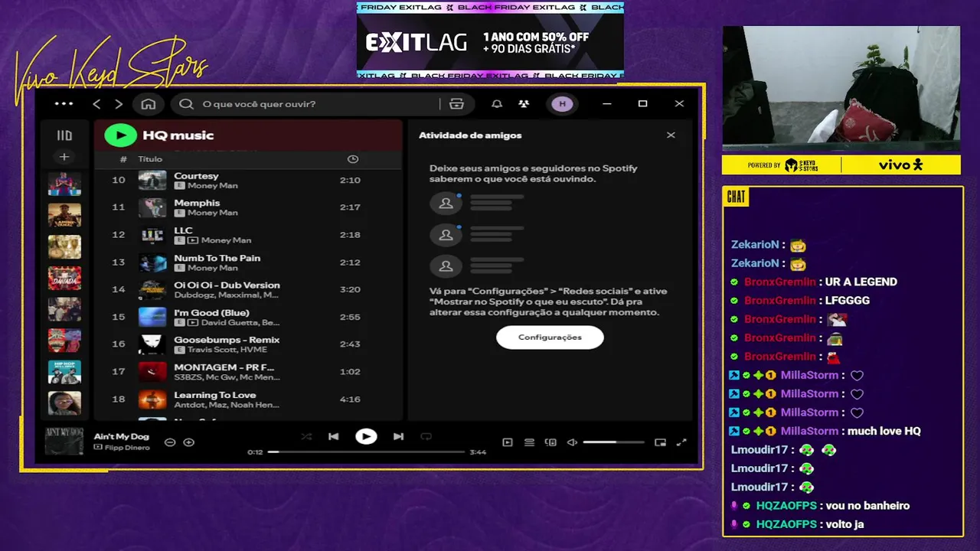
Task: Open artist 'Money Man' under Courtesy
Action: click(x=213, y=186)
